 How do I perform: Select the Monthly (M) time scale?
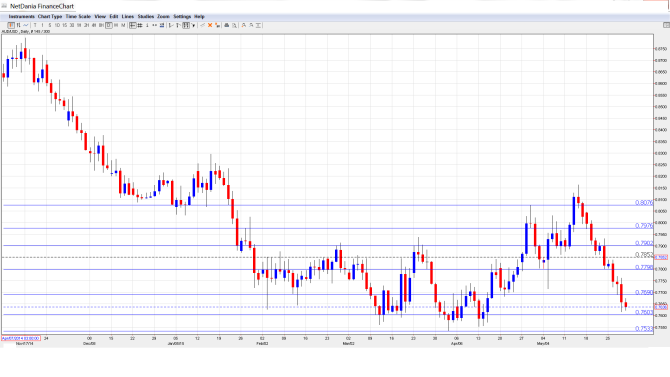(123, 25)
